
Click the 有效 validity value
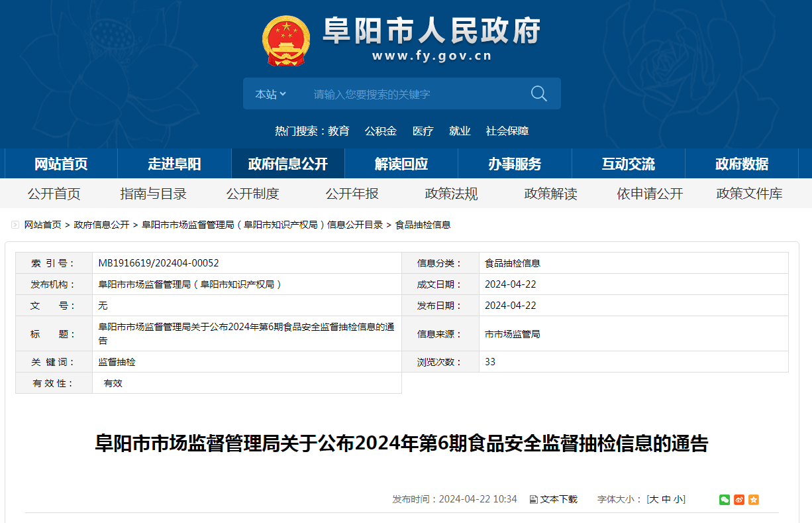[x=113, y=383]
